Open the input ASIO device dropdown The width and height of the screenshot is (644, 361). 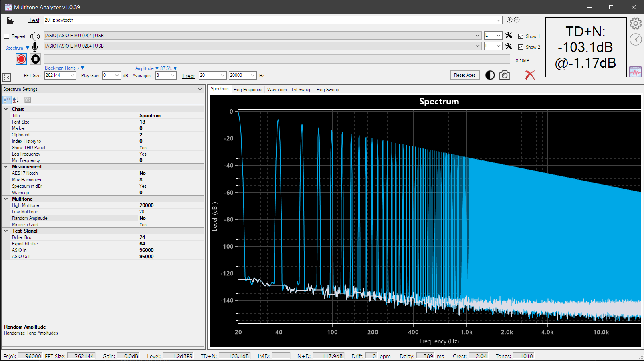click(477, 46)
